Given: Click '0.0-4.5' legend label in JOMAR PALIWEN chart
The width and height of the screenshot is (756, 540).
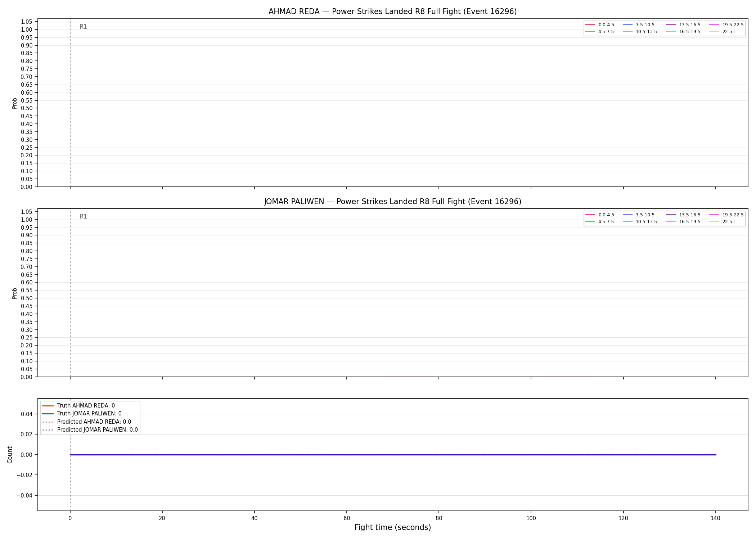Looking at the screenshot, I should pyautogui.click(x=606, y=215).
